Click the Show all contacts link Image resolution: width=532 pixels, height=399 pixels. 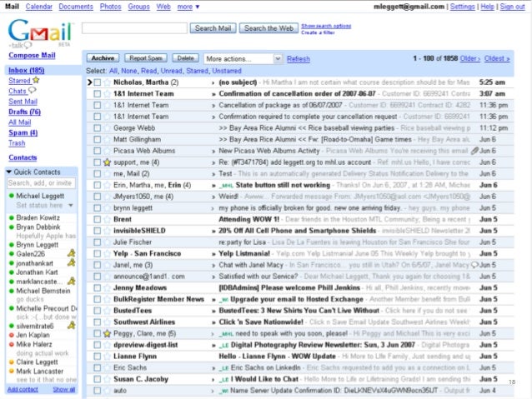(x=63, y=390)
